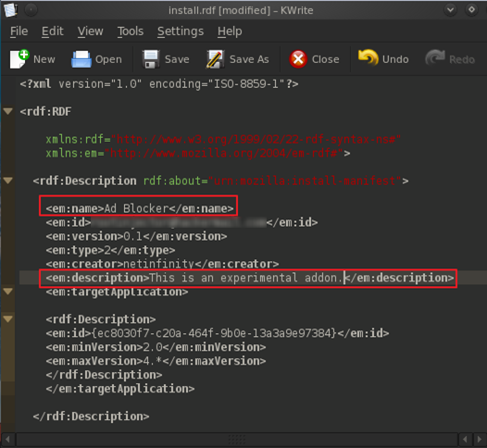
Task: Click the em:description experimental addon line
Action: tap(250, 278)
